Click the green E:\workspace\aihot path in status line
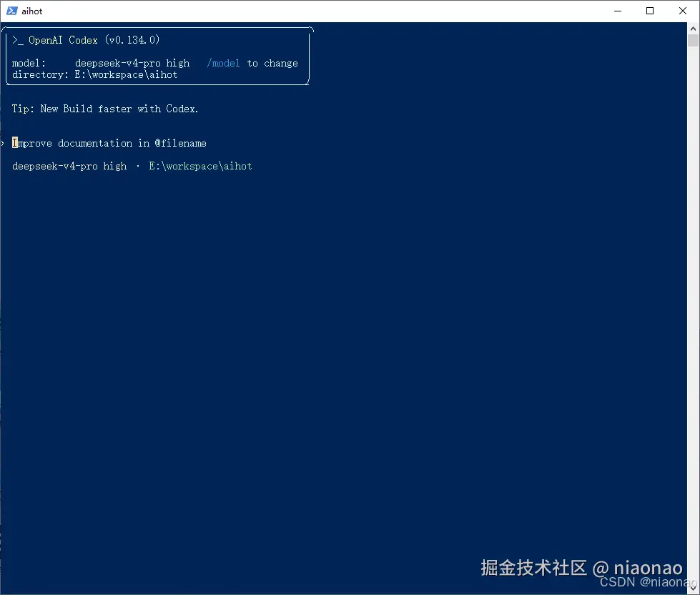The width and height of the screenshot is (700, 595). 200,166
